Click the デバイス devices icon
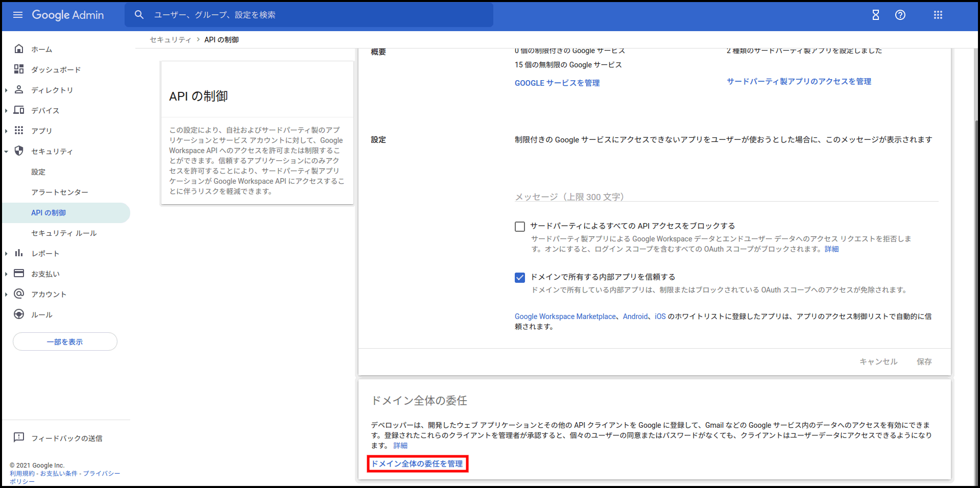This screenshot has height=488, width=980. pos(19,110)
